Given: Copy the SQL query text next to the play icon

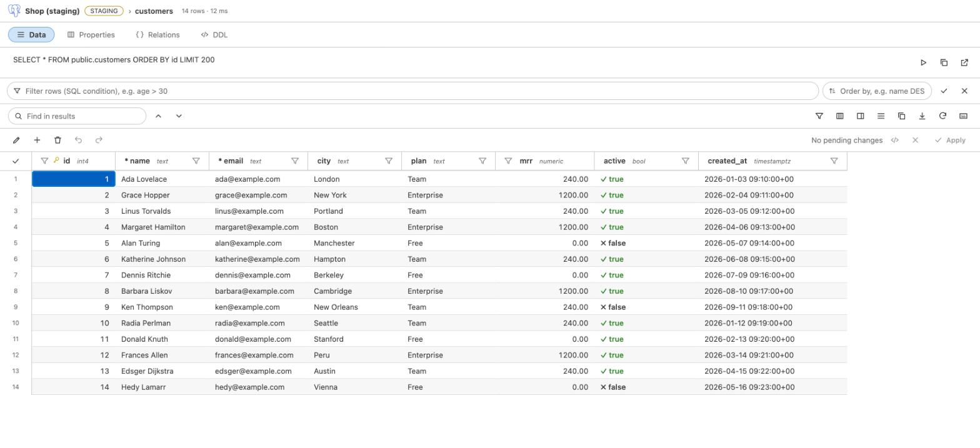Looking at the screenshot, I should click(x=944, y=62).
